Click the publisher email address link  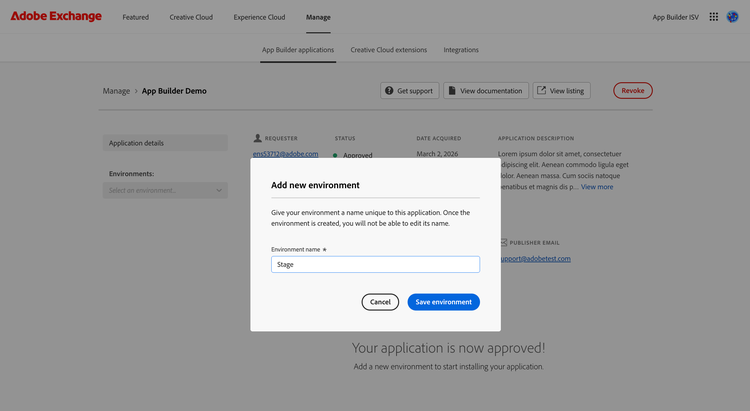point(535,259)
